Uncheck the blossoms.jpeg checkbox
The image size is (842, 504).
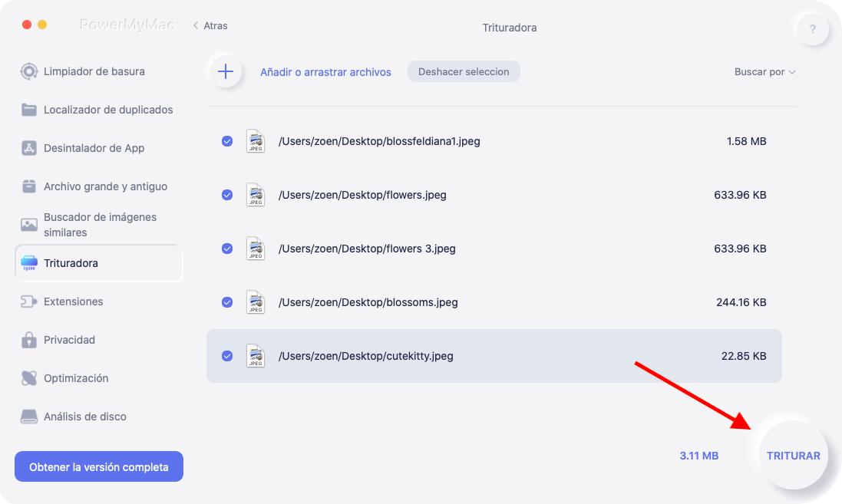coord(227,302)
